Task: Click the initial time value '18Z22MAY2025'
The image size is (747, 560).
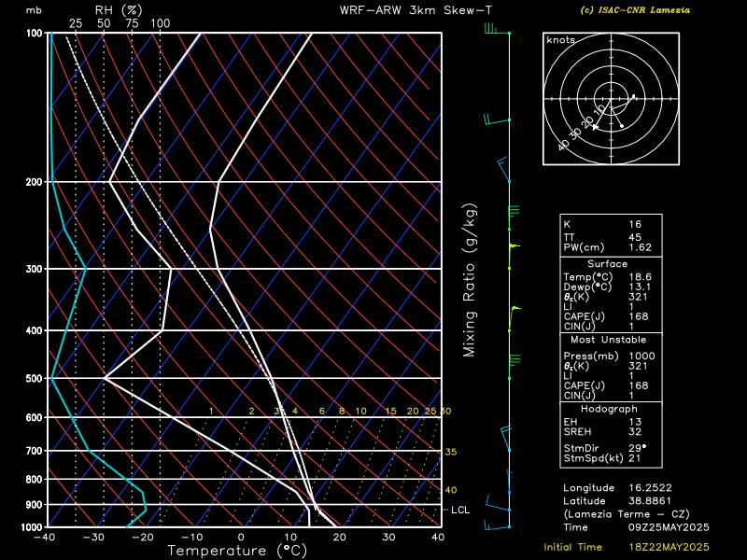Action: 669,547
